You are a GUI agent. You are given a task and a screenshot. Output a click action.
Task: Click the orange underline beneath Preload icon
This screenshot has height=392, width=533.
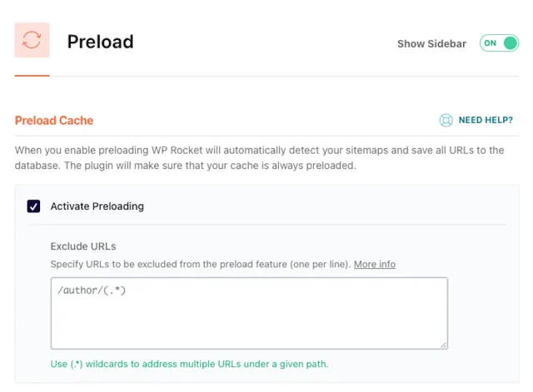coord(32,76)
